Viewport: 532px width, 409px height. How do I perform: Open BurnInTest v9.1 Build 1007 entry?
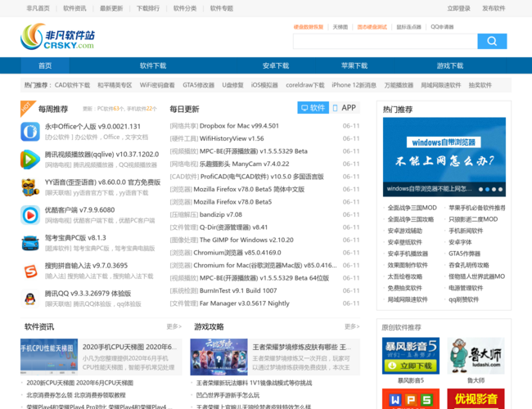point(238,290)
